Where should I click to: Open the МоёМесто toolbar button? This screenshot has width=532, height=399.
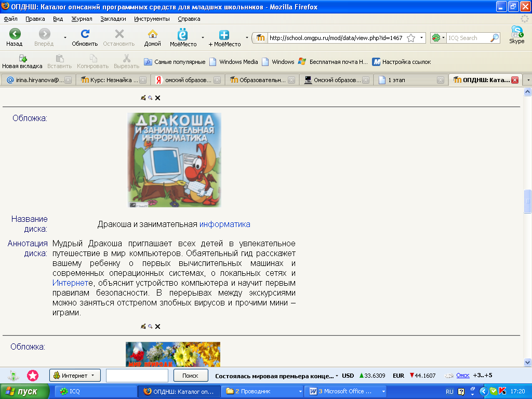tap(183, 37)
